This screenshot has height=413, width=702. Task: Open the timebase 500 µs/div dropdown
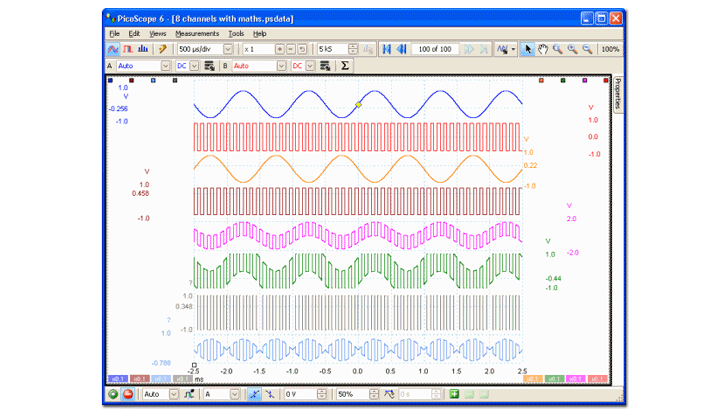tap(227, 49)
